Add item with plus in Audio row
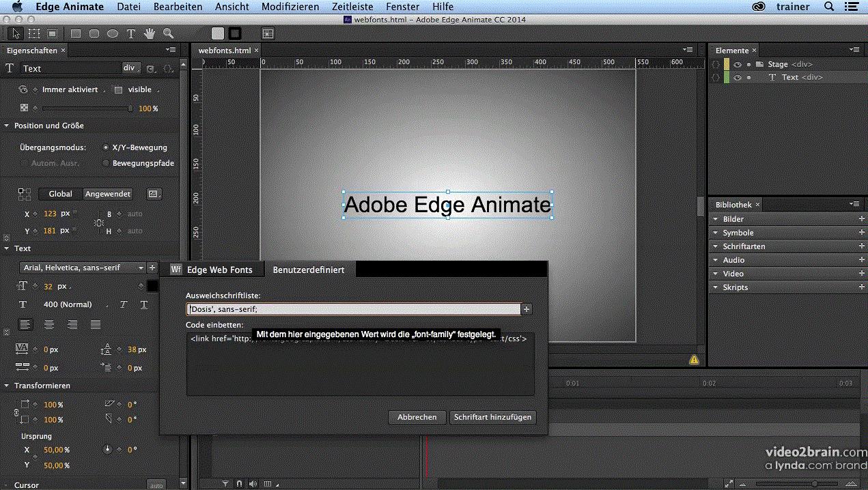 862,260
